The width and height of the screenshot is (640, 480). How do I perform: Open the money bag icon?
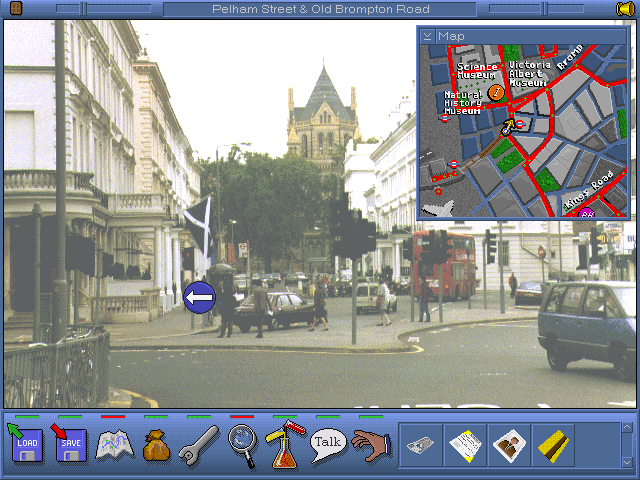[156, 444]
